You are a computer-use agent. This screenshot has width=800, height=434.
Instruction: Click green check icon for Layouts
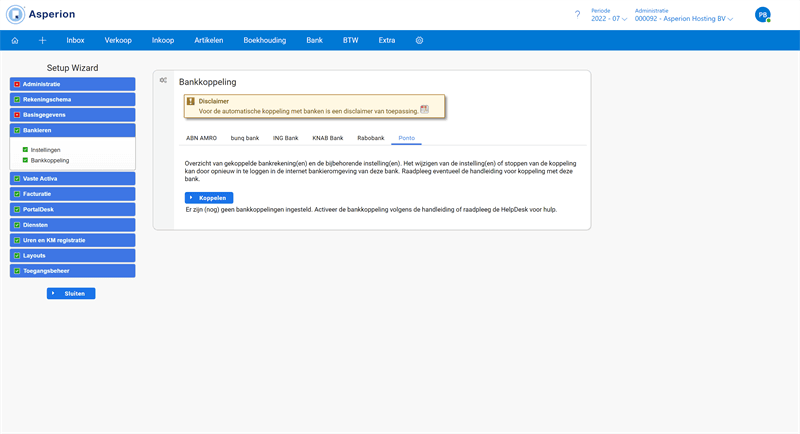(x=17, y=256)
